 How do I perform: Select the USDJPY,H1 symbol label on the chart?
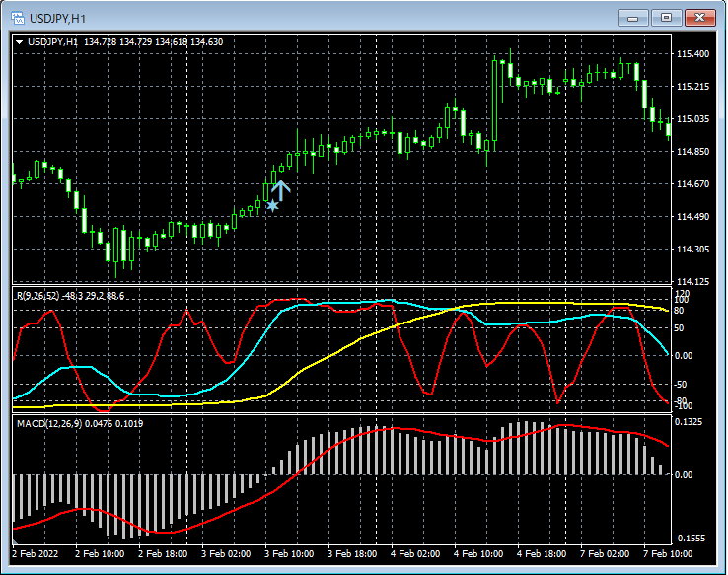click(53, 42)
